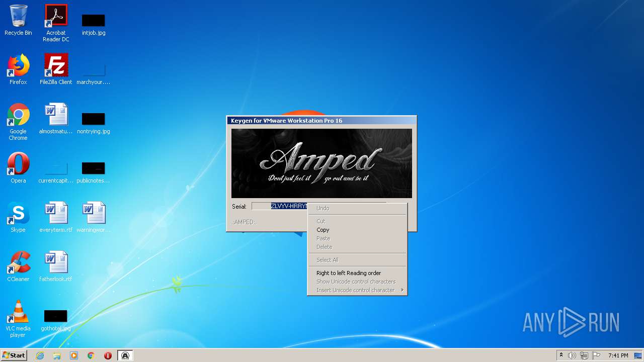Switch to the keygen taskbar button
The height and width of the screenshot is (362, 644).
[x=125, y=355]
